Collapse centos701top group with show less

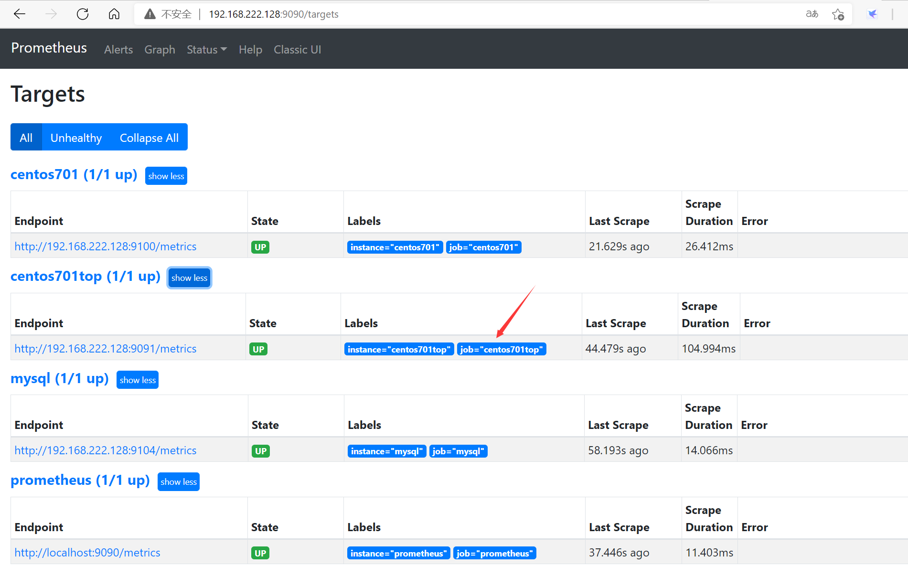point(189,278)
